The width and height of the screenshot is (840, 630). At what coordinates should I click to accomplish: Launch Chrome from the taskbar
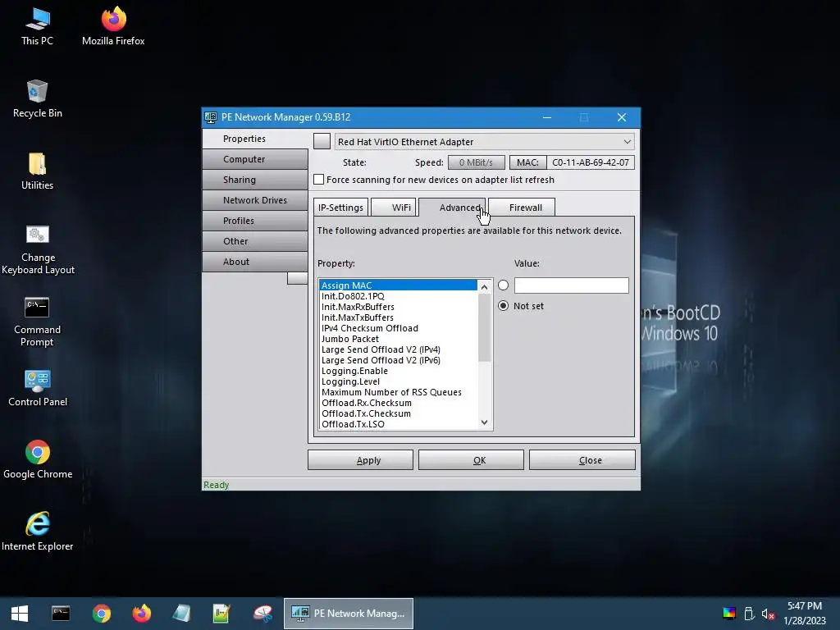click(x=101, y=614)
